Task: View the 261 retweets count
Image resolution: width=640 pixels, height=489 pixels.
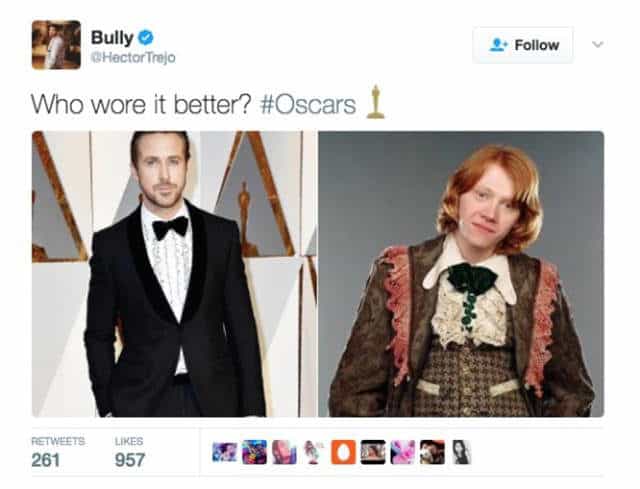Action: tap(46, 460)
